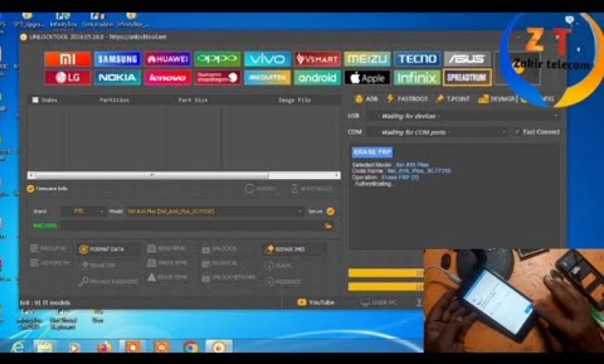Switch to the ADB tab
Viewport: 604px width, 364px height.
click(x=366, y=99)
